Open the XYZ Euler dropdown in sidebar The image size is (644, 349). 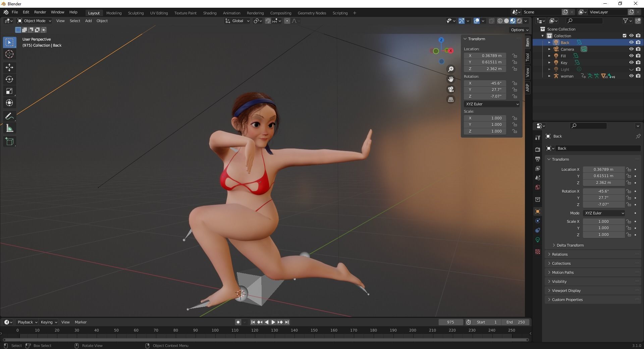[492, 104]
